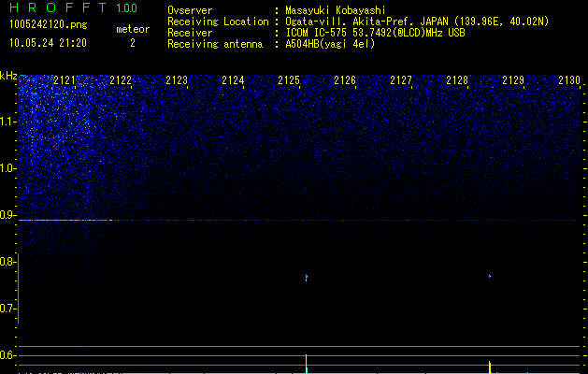The width and height of the screenshot is (588, 374).
Task: Click the meteor count label
Action: (133, 29)
